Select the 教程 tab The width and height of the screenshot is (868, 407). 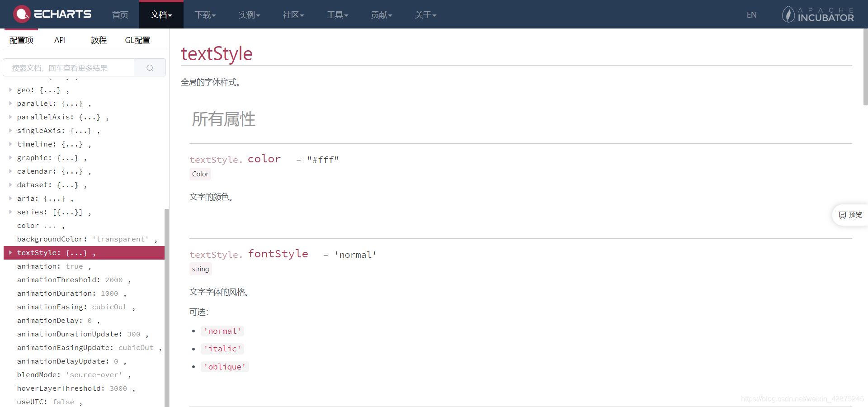tap(99, 40)
